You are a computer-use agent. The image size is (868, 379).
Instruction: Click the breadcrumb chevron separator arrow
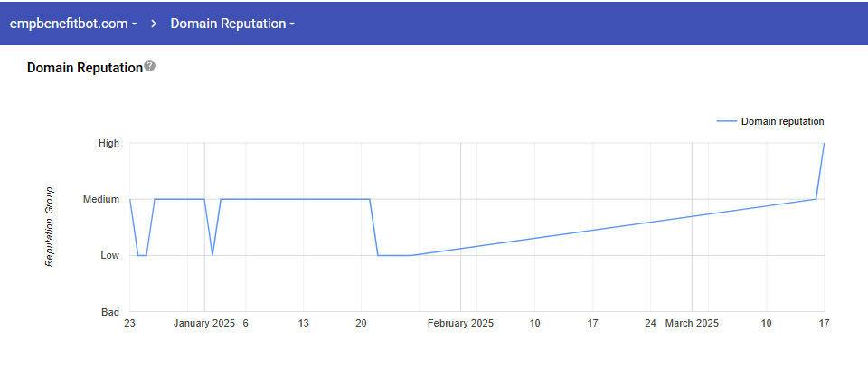(x=154, y=24)
